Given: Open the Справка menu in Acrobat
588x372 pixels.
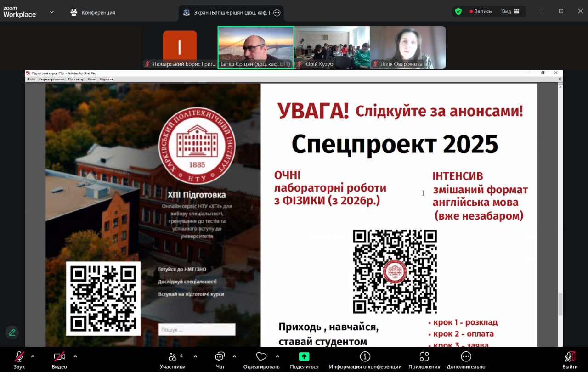Looking at the screenshot, I should 106,79.
